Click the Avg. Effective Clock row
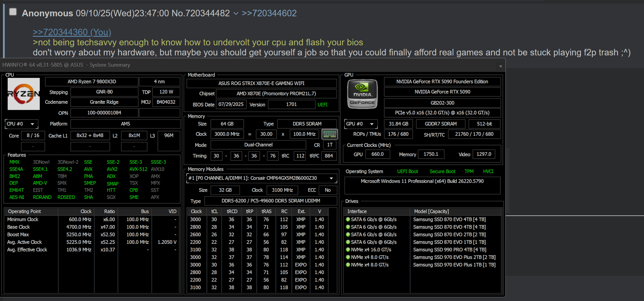Image resolution: width=644 pixels, height=301 pixels. click(x=92, y=250)
